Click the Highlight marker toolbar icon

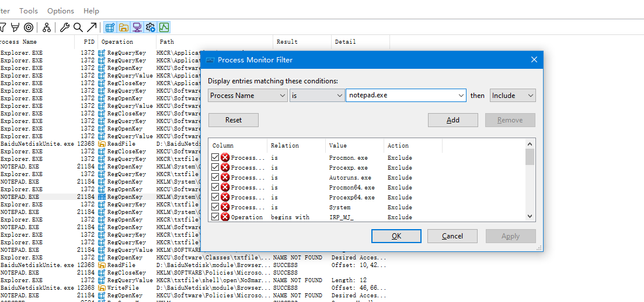[x=15, y=27]
